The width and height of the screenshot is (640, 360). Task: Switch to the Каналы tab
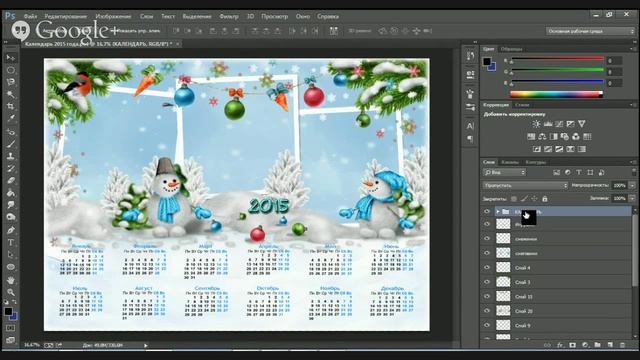tap(510, 162)
